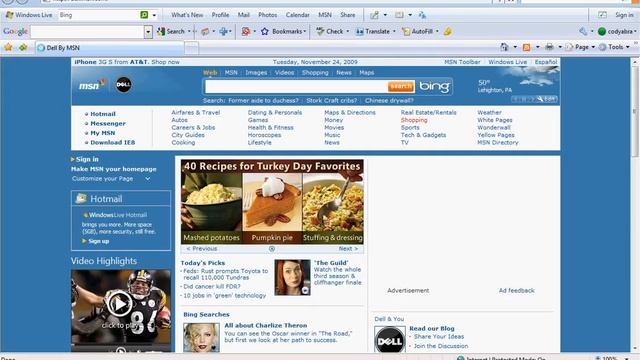The width and height of the screenshot is (640, 360).
Task: Open the Charlize Theron thumbnail
Action: click(201, 338)
